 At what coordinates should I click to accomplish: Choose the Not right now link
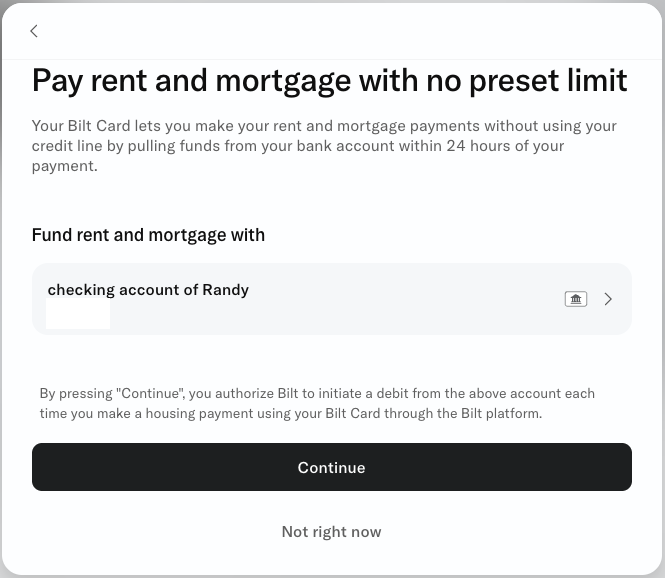click(x=331, y=532)
